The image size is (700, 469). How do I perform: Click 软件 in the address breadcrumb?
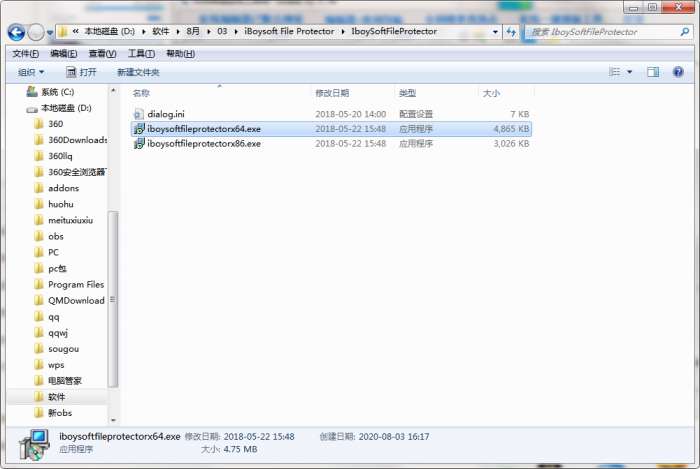point(161,31)
